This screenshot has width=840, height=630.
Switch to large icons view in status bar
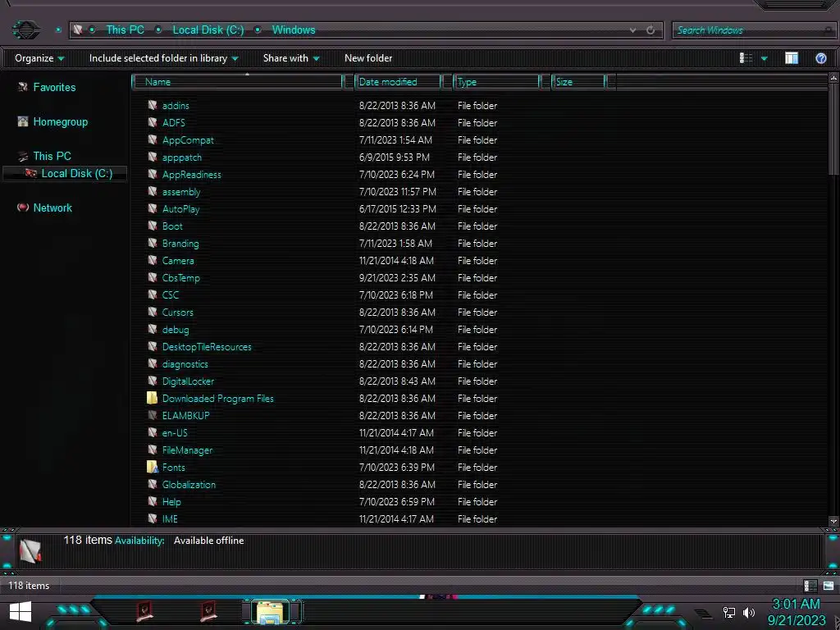[x=829, y=586]
